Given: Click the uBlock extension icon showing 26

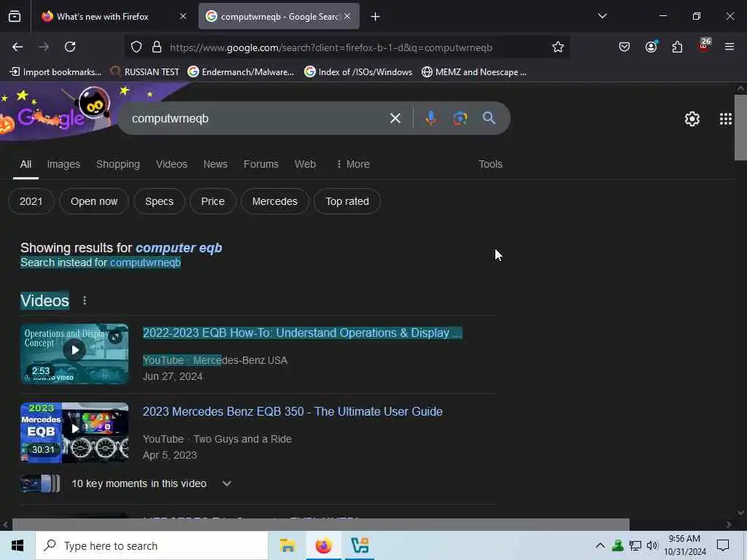Looking at the screenshot, I should [704, 46].
